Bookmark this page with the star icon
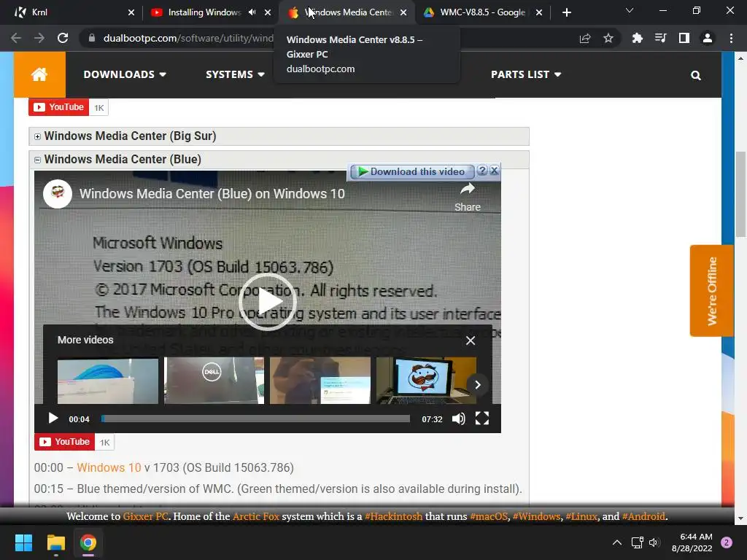Viewport: 747px width, 560px height. (608, 38)
